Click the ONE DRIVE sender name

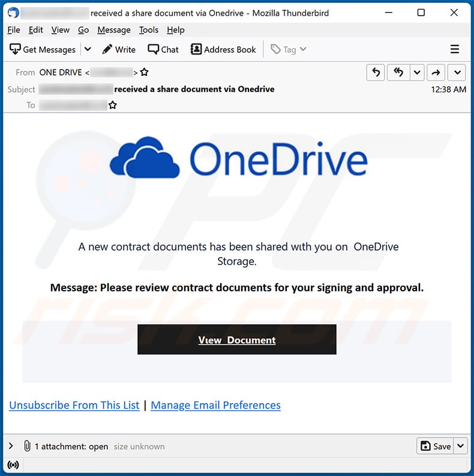[x=61, y=73]
